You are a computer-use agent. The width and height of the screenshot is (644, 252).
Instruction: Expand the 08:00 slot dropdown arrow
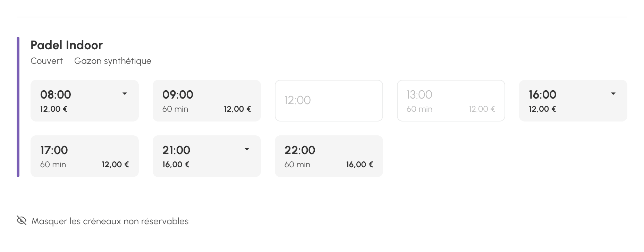click(125, 94)
